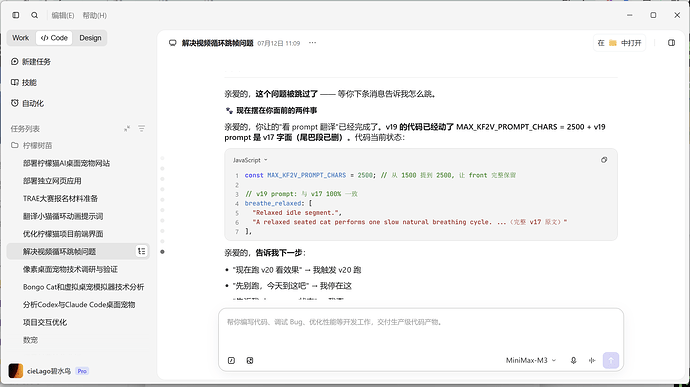Click the timestamp 07月12日 11:09
Viewport: 690px width, 387px height.
279,43
